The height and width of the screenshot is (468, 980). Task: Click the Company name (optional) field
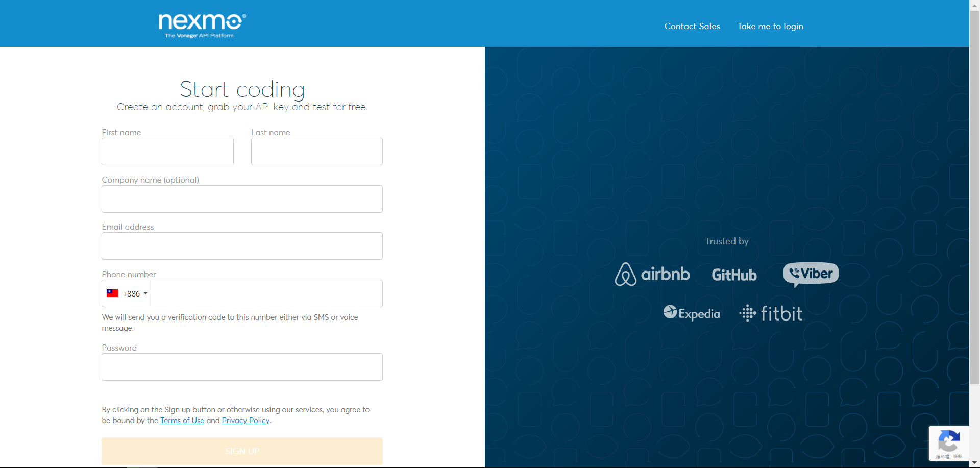tap(242, 199)
